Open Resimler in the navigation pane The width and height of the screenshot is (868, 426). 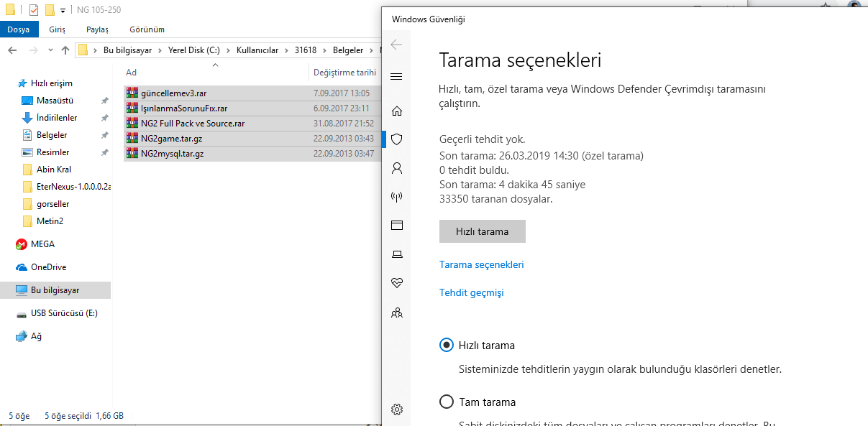[x=52, y=152]
